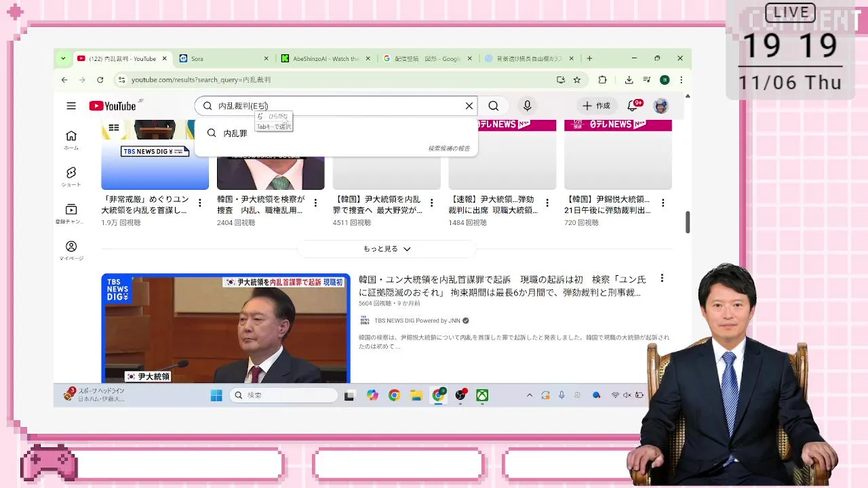Open options for the 「非常戒厳」 video
The image size is (868, 488).
[x=199, y=203]
